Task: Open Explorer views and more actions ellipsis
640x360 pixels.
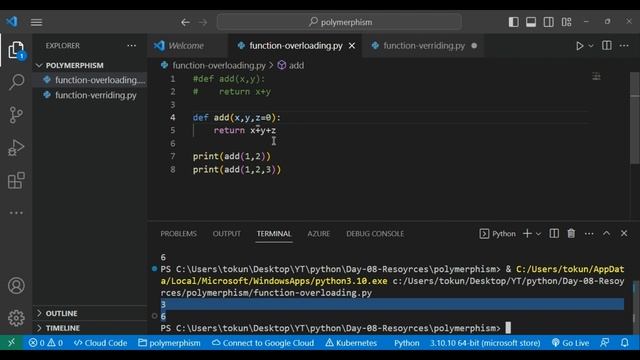Action: click(x=131, y=46)
